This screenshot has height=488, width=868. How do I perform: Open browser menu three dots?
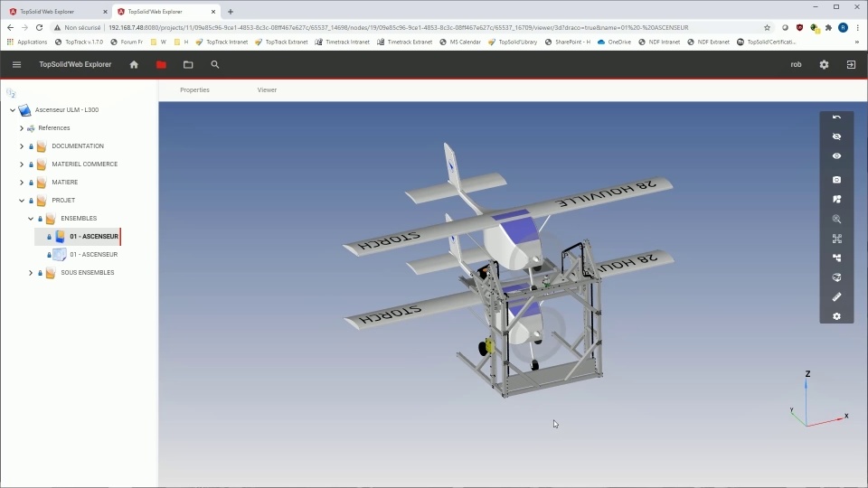[857, 28]
